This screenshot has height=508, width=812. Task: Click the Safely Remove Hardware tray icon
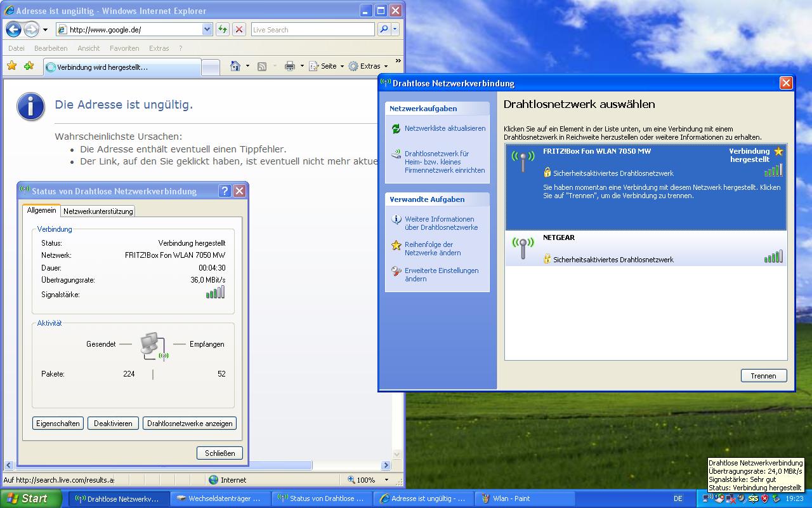click(776, 498)
